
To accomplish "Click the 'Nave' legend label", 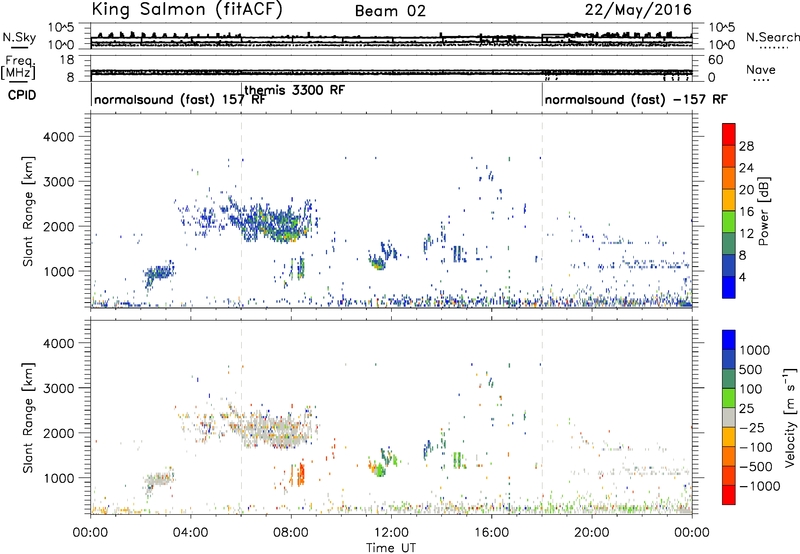I will click(x=760, y=69).
